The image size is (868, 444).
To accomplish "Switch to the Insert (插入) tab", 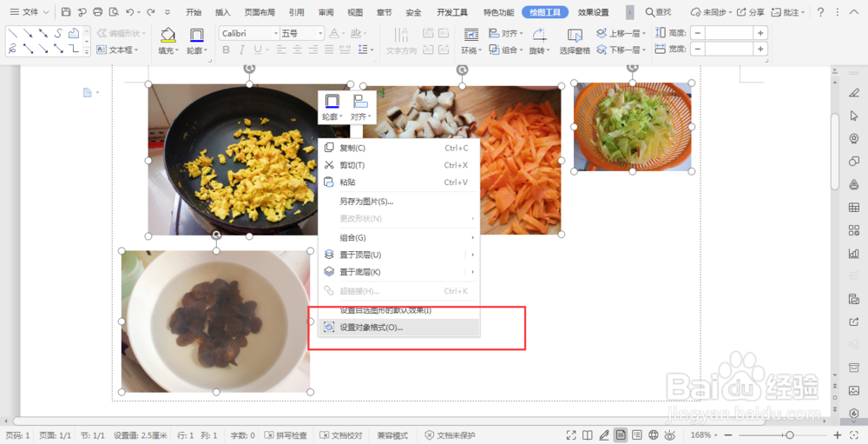I will tap(222, 11).
